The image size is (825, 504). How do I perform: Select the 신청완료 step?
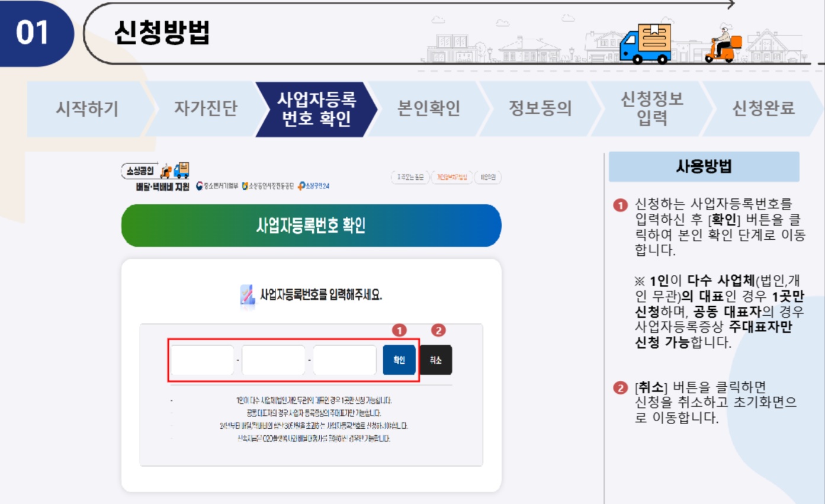[764, 109]
